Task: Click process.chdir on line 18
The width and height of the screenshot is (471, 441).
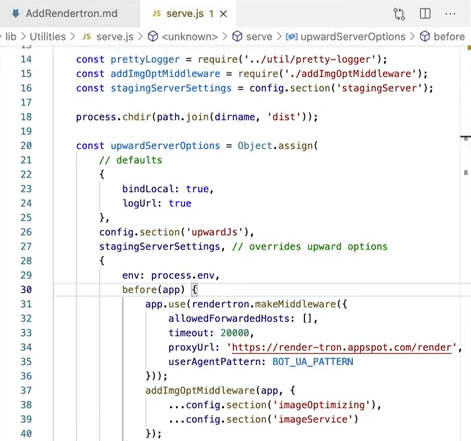Action: click(x=113, y=117)
